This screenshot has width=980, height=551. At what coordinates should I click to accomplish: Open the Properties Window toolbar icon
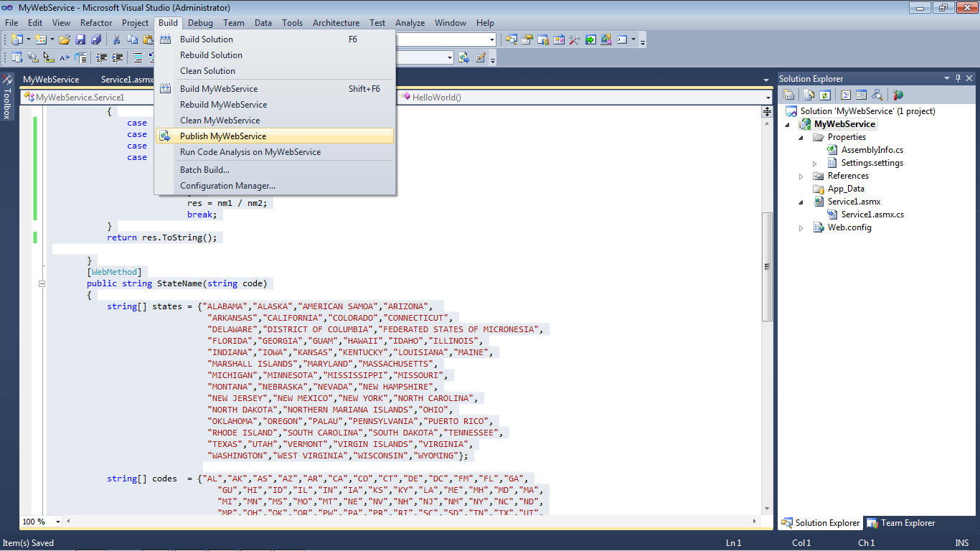(x=527, y=39)
